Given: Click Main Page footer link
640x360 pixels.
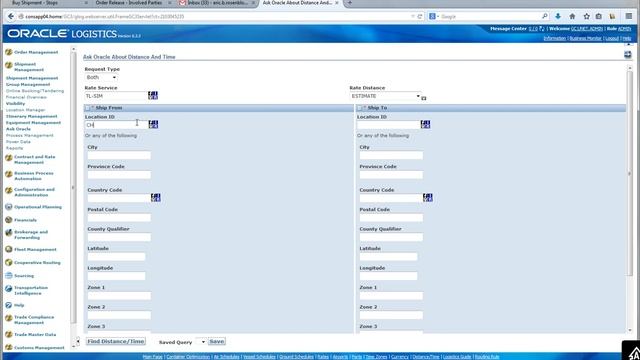Looking at the screenshot, I should tap(152, 357).
